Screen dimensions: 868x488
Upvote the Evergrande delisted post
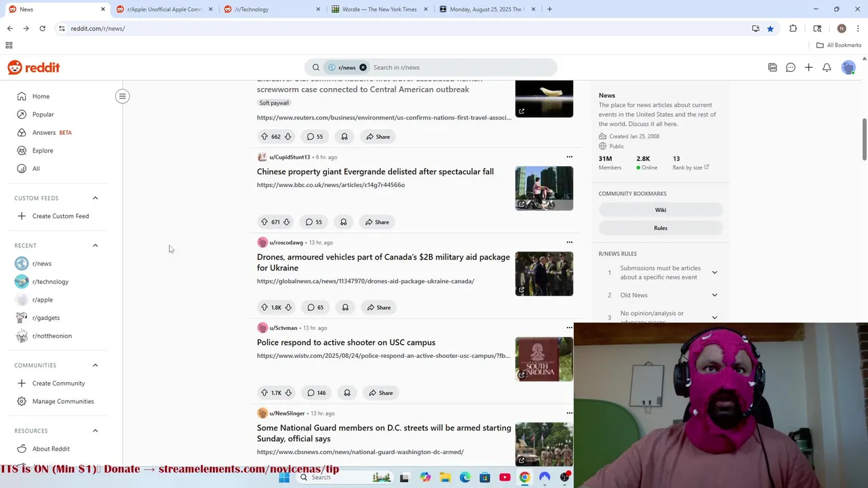[x=264, y=222]
